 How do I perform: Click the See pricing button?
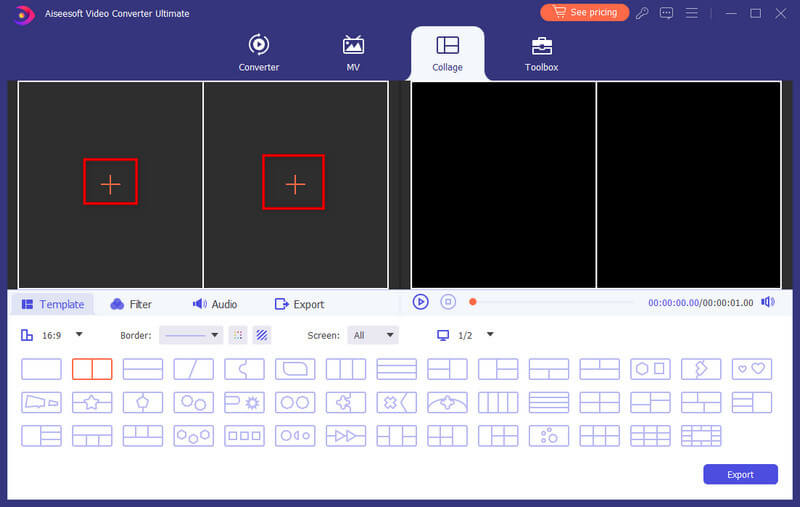coord(585,12)
